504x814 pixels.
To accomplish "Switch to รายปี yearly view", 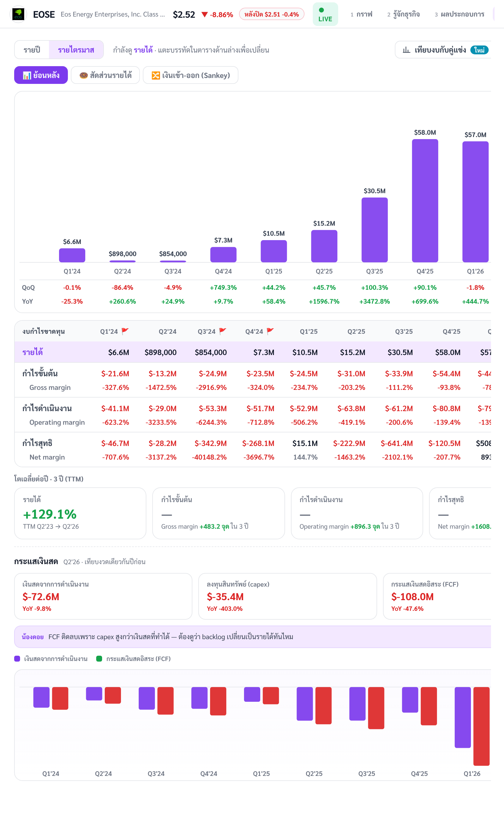I will tap(32, 50).
